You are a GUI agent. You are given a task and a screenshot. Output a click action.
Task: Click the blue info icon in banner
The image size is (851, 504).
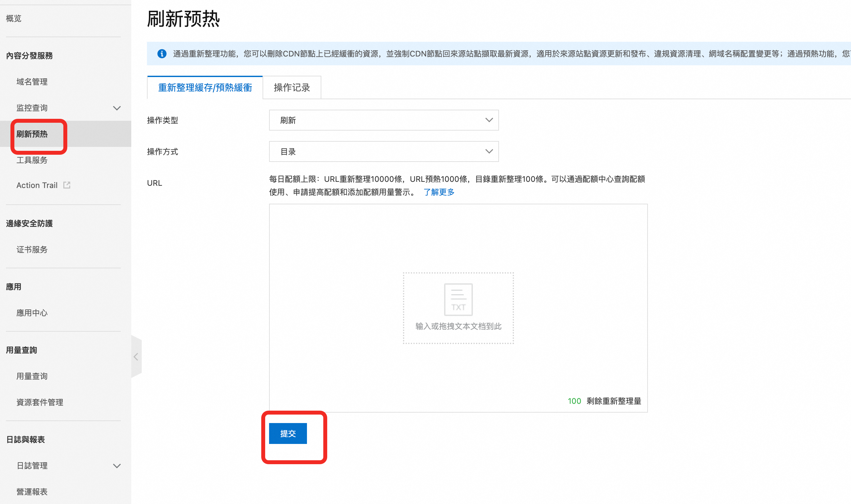tap(162, 54)
